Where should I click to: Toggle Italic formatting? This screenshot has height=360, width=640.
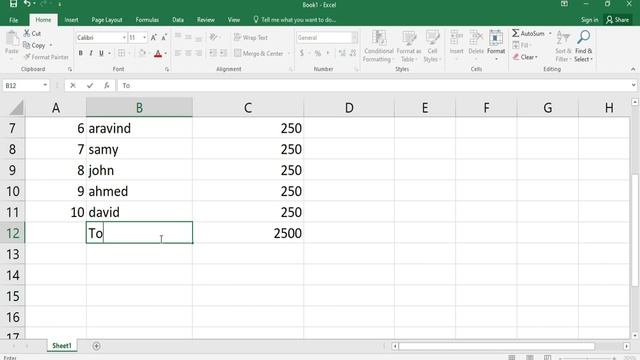coord(91,53)
